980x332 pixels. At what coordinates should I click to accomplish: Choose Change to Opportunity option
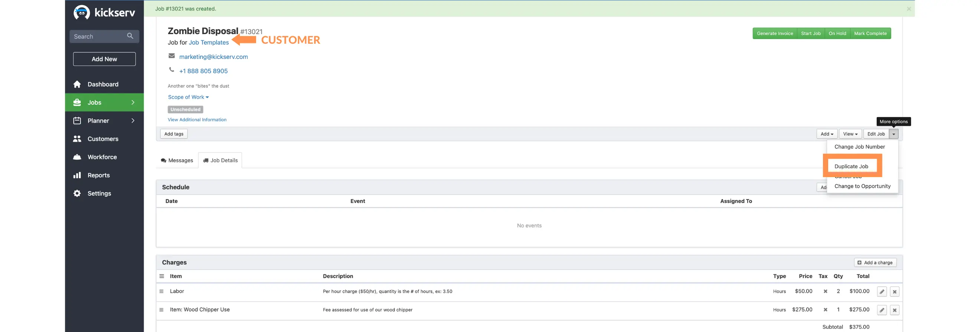[862, 186]
